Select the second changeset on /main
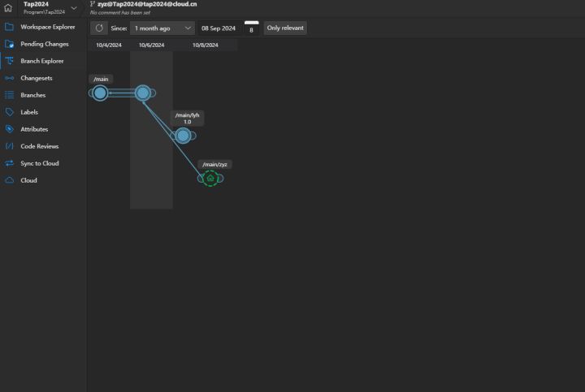This screenshot has width=585, height=392. click(x=143, y=93)
